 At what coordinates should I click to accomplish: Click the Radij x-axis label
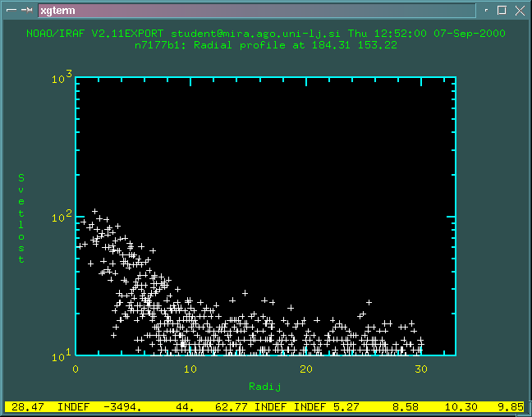point(265,387)
